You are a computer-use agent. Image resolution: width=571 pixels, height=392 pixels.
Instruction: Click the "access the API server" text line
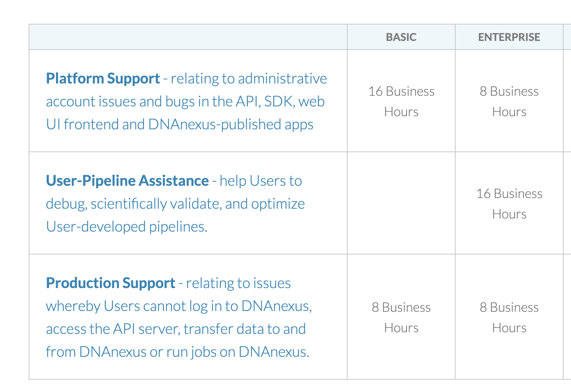(175, 329)
